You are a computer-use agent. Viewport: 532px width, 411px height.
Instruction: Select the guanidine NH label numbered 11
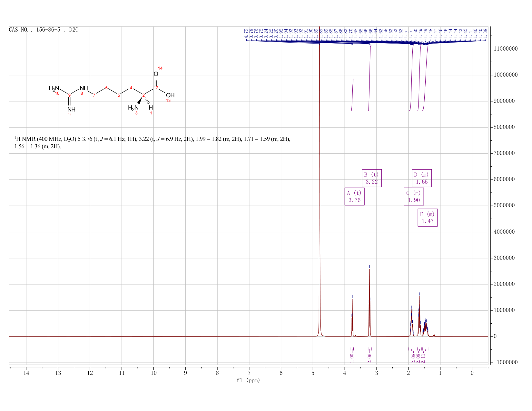click(x=71, y=109)
